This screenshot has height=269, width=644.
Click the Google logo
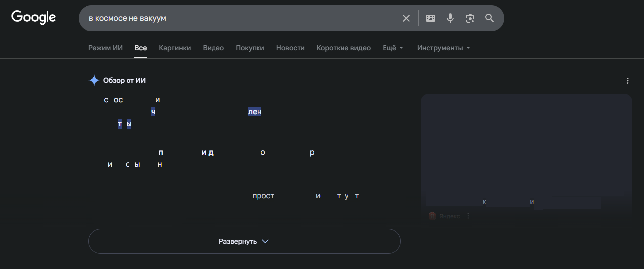pyautogui.click(x=34, y=17)
